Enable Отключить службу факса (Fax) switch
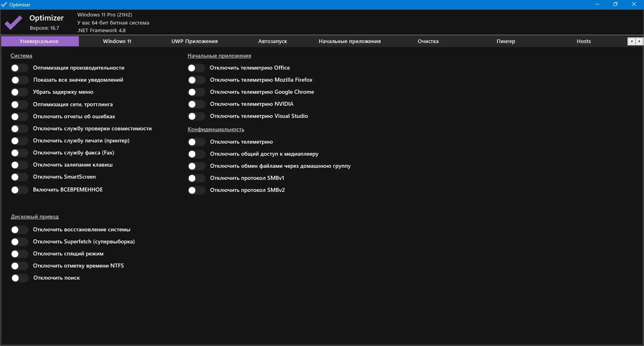Screen dimensions: 644x346 point(19,153)
